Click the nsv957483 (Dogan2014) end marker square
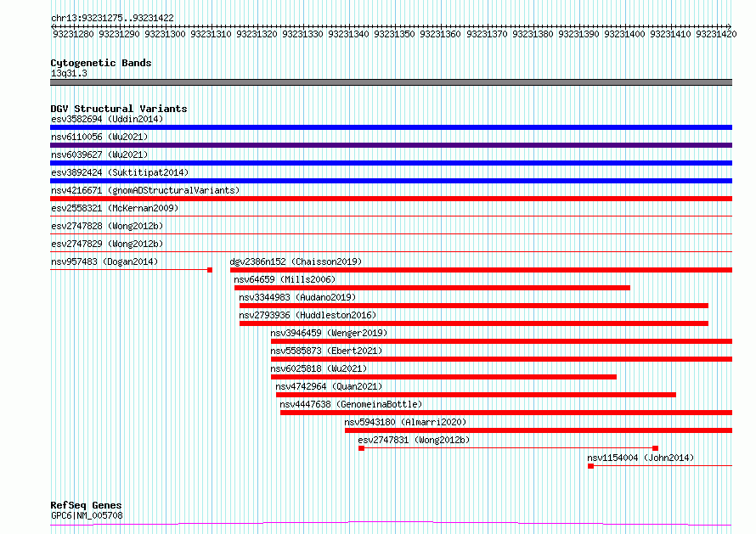The image size is (756, 534). 210,270
